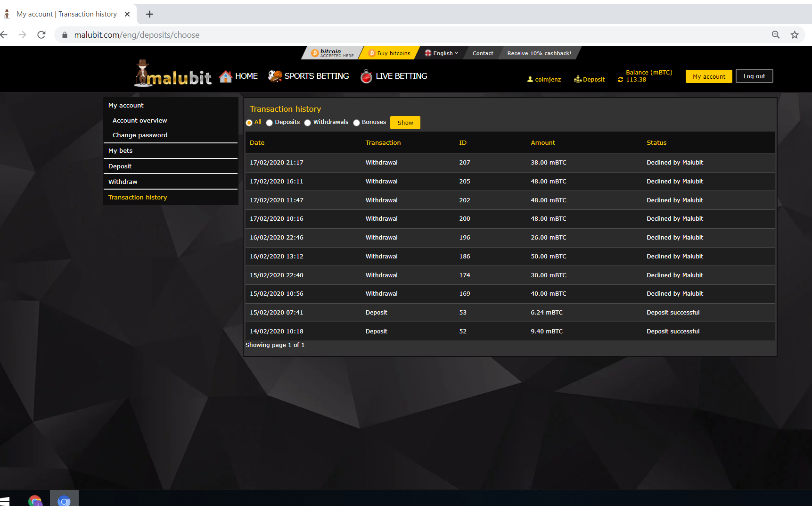This screenshot has height=506, width=812.
Task: Click the yellow My account button
Action: [709, 76]
